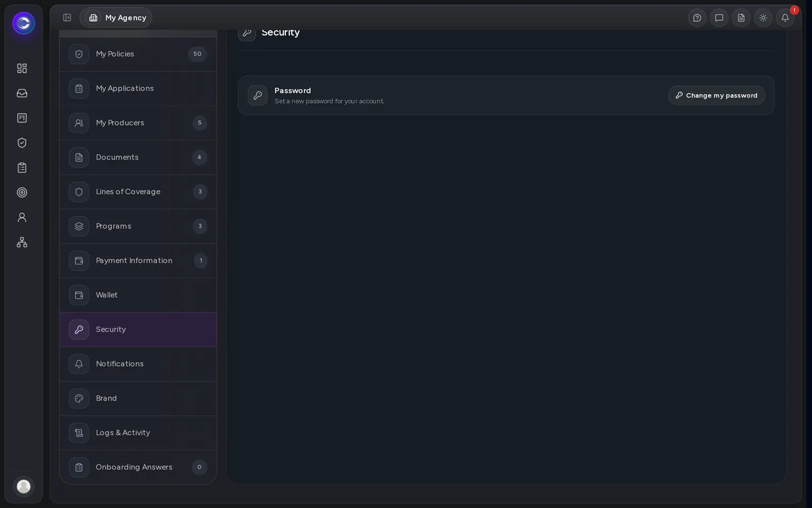Screen dimensions: 812x508
Task: Click "Set a new password for your account." text
Action: (329, 101)
